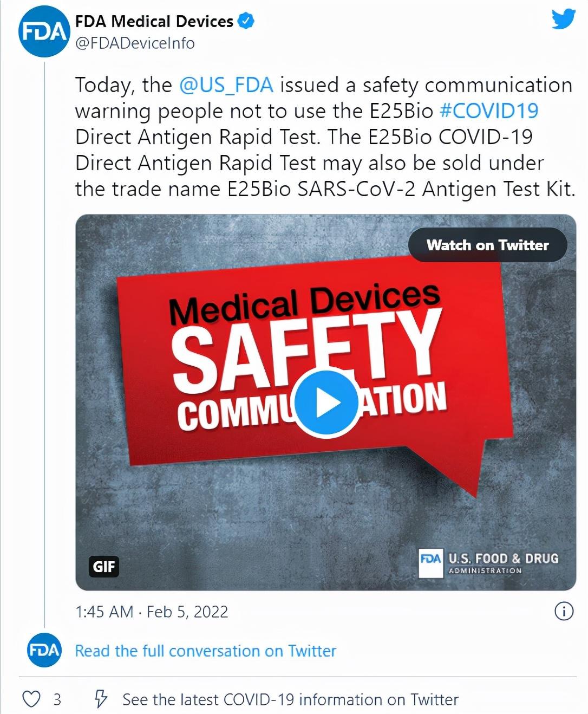Screen dimensions: 588x714
Task: Open the #COVID19 hashtag
Action: (x=489, y=111)
